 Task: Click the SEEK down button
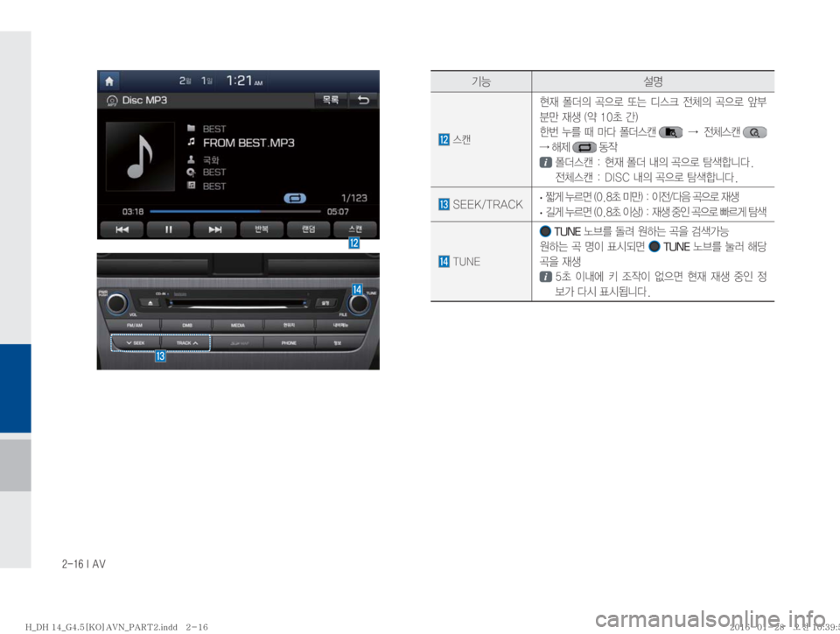click(136, 343)
